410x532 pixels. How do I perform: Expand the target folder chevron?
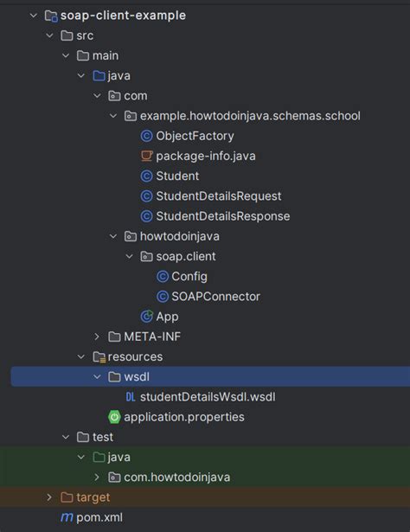click(49, 497)
